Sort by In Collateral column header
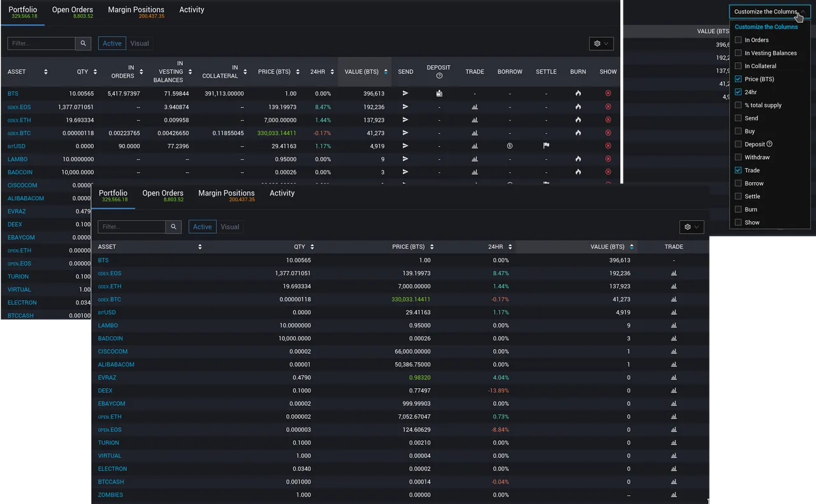 click(224, 72)
